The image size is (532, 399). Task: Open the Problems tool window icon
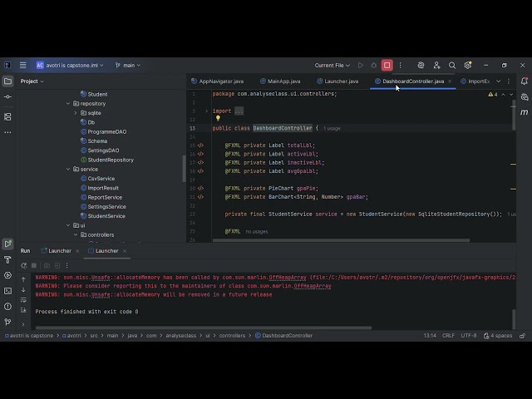coord(7,305)
